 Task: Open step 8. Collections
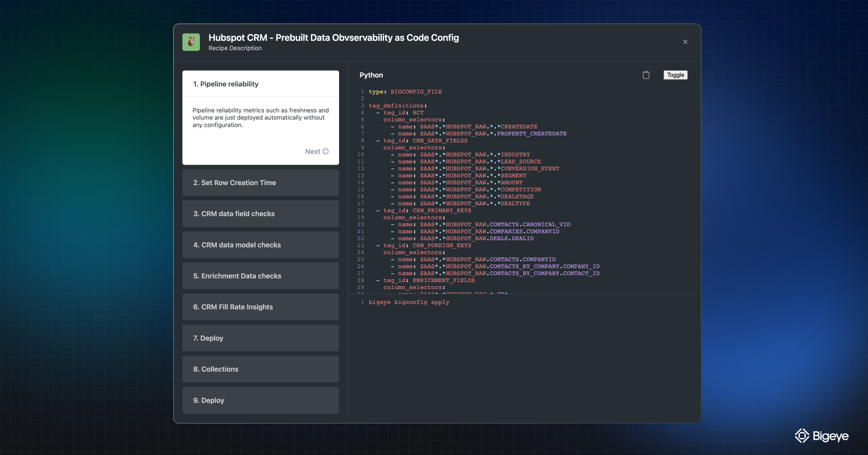(x=261, y=369)
